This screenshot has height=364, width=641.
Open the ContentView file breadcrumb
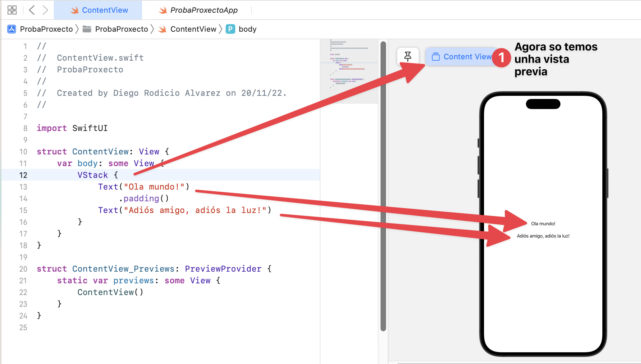click(x=193, y=29)
